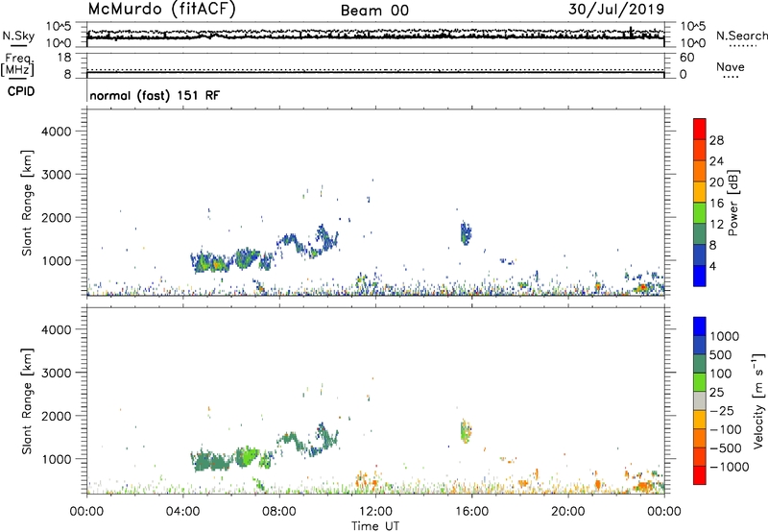The image size is (768, 532).
Task: Select the 16:00 time tick label
Action: click(x=471, y=512)
